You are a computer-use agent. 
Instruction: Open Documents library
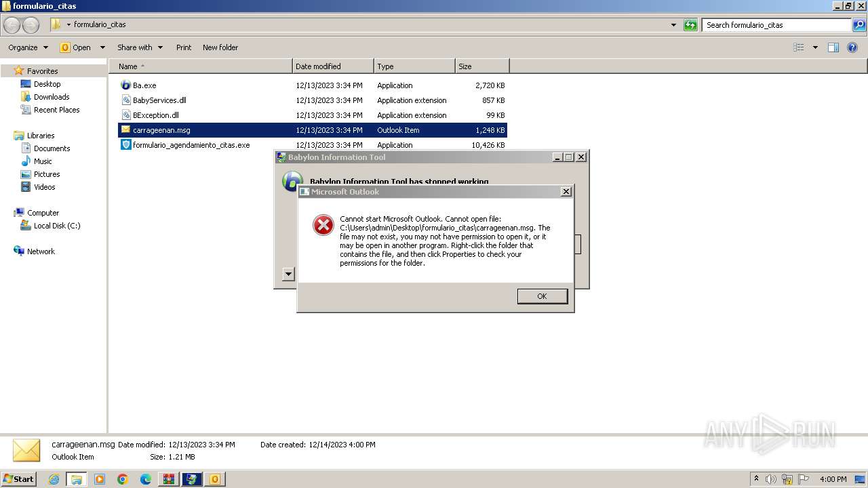tap(52, 148)
